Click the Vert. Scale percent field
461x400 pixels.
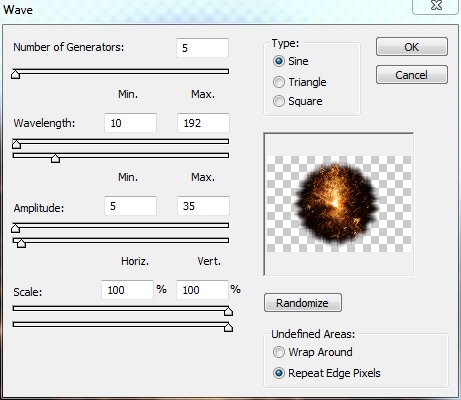click(x=202, y=290)
